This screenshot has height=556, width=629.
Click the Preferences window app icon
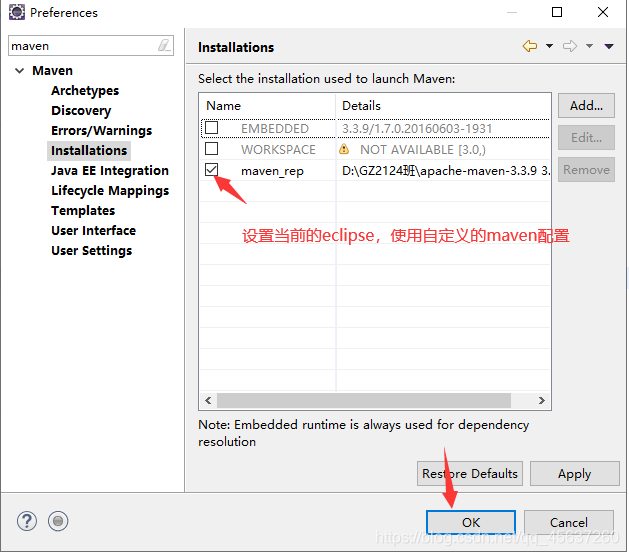pos(17,12)
